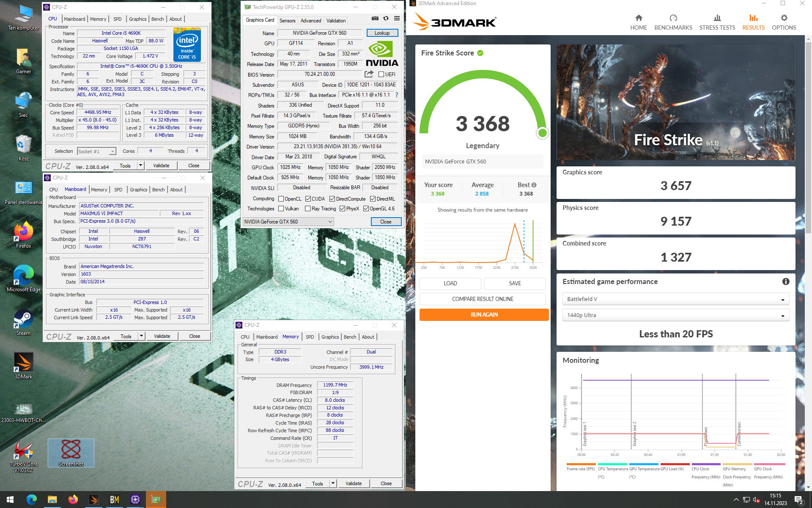Click the BIOS export share icon in GPU-Z
Viewport: 812px width, 508px height.
tap(369, 74)
